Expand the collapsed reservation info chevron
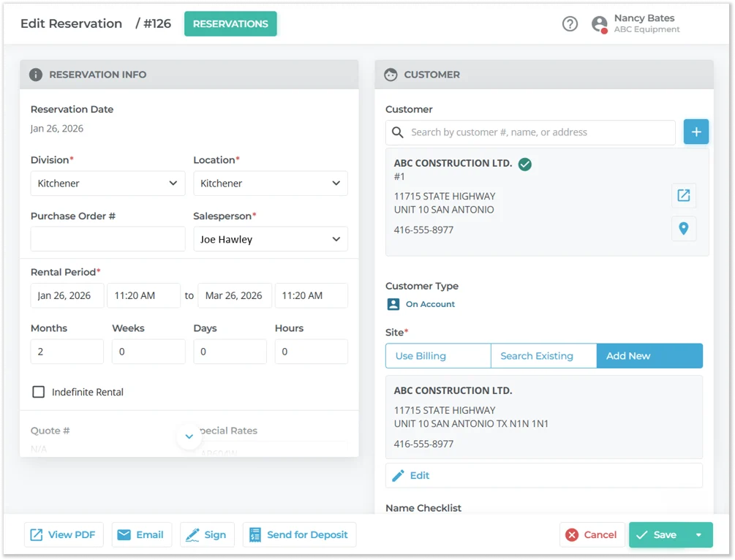The width and height of the screenshot is (735, 560). click(x=189, y=436)
